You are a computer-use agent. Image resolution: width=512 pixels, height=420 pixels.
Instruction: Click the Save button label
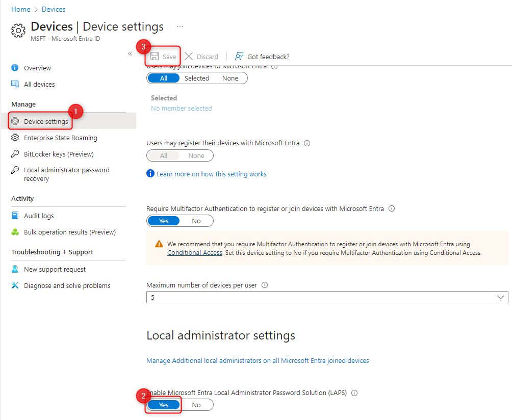click(x=169, y=57)
